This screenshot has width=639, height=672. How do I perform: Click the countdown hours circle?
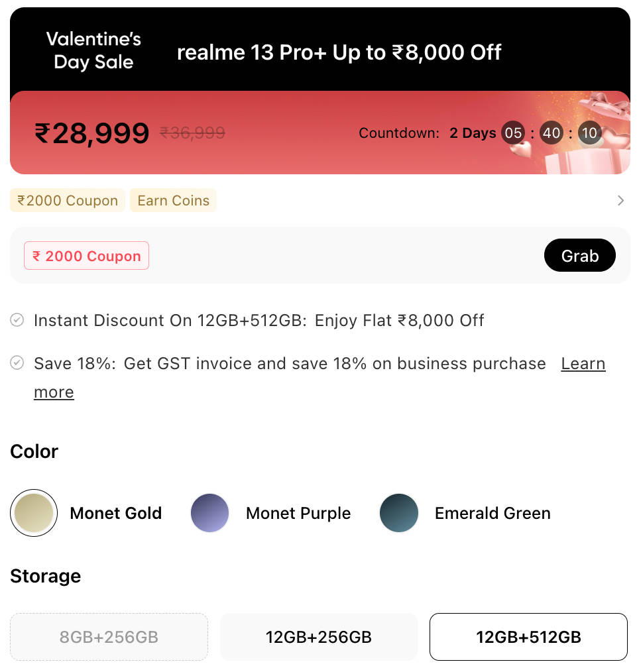point(513,133)
